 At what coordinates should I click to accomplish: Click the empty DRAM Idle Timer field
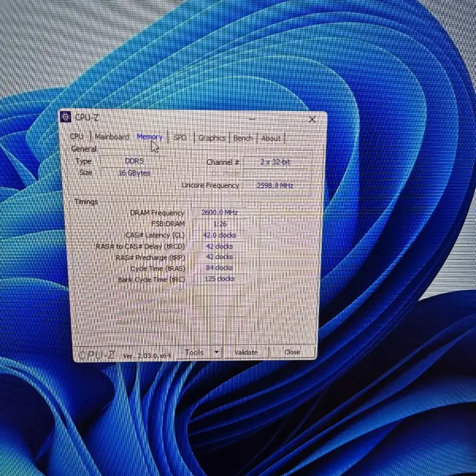pyautogui.click(x=219, y=301)
